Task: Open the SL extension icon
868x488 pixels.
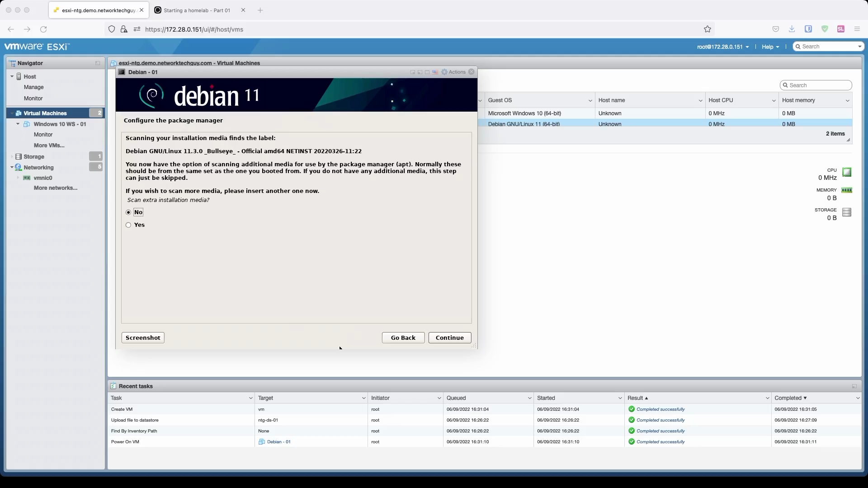Action: tap(841, 29)
